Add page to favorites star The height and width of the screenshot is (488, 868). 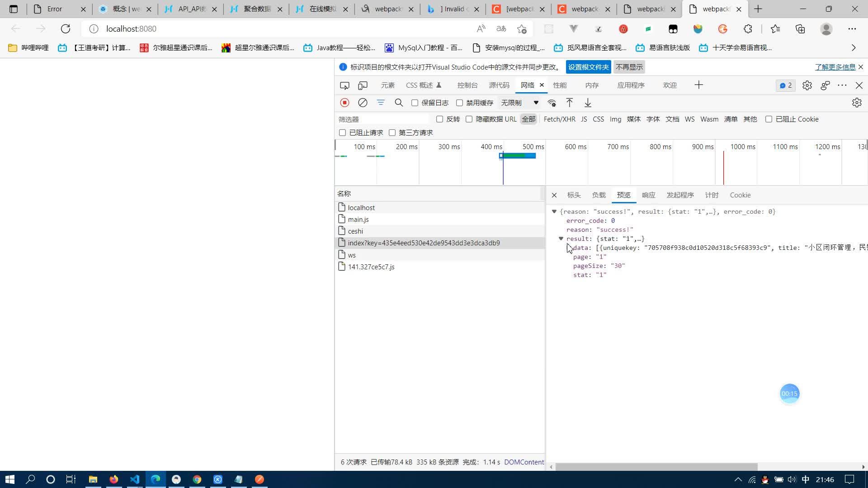[522, 28]
